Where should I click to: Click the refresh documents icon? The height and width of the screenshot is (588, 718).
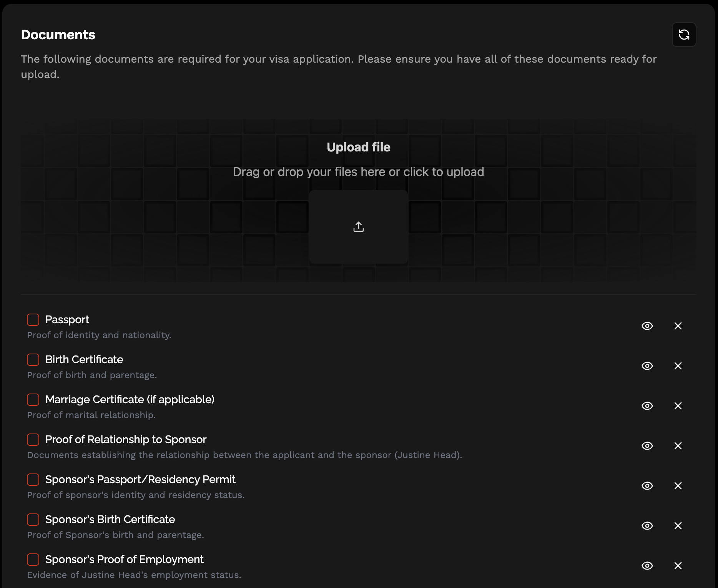[x=684, y=35]
